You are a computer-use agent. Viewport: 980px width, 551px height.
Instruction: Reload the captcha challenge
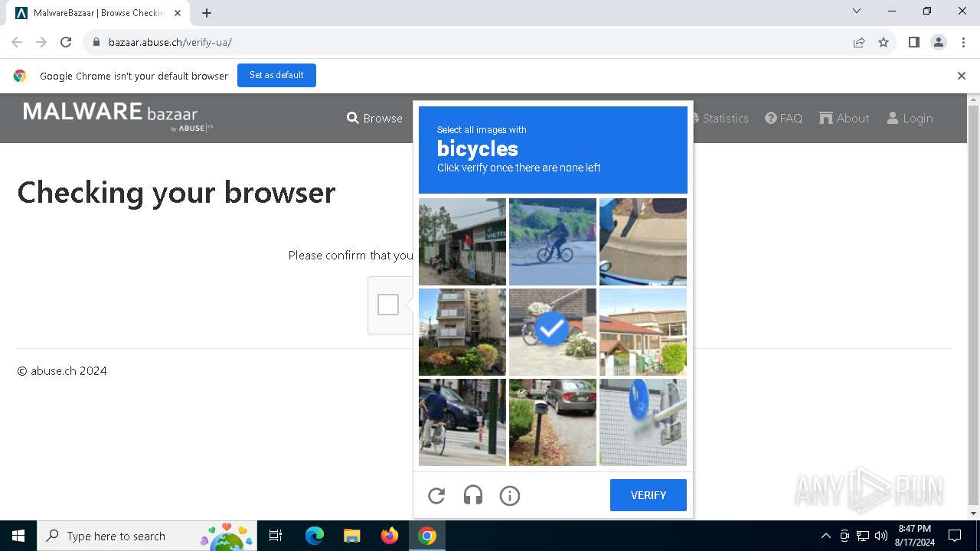click(436, 496)
